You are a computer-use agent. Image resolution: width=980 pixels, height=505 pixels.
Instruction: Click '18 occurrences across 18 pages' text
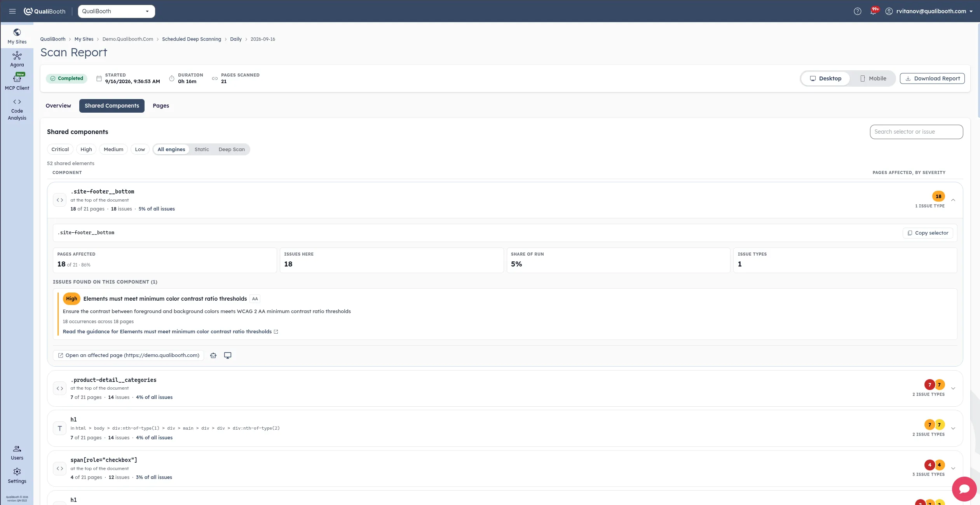pyautogui.click(x=98, y=322)
